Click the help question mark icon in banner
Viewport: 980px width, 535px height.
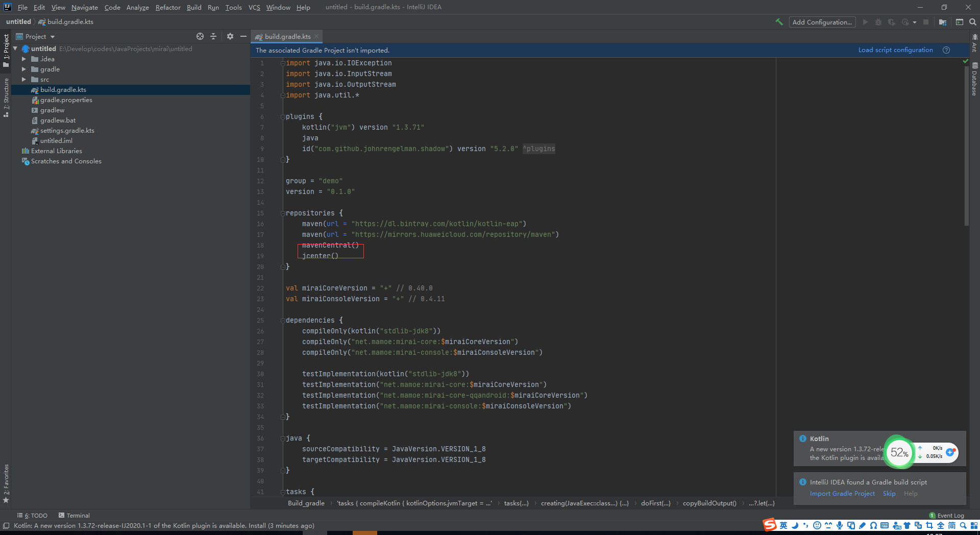click(x=946, y=50)
